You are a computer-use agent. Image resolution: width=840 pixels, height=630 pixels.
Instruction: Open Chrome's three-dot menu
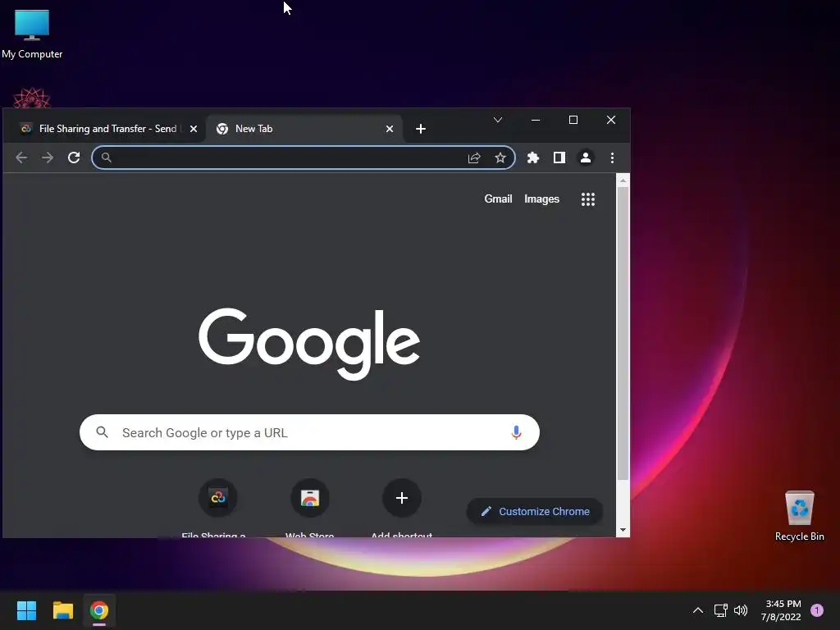pos(612,157)
